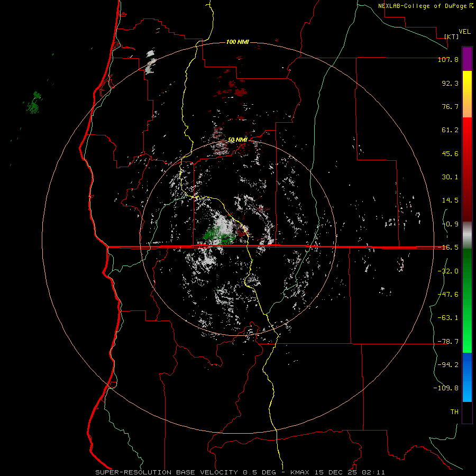Click the TH threshold label

click(454, 412)
